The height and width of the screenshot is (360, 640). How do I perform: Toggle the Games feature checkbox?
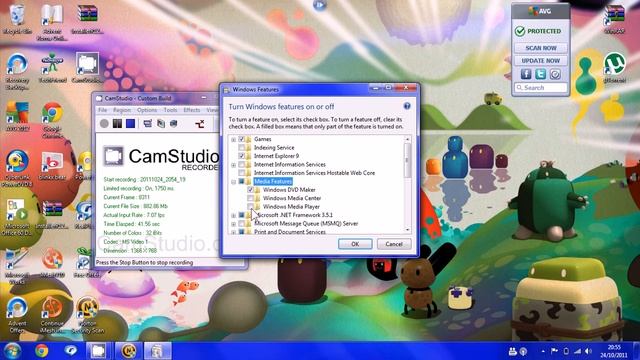[x=242, y=139]
